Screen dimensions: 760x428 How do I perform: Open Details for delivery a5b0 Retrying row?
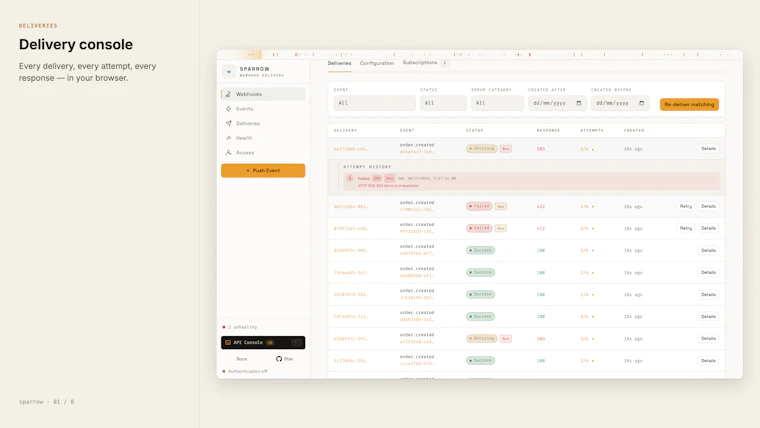click(708, 338)
